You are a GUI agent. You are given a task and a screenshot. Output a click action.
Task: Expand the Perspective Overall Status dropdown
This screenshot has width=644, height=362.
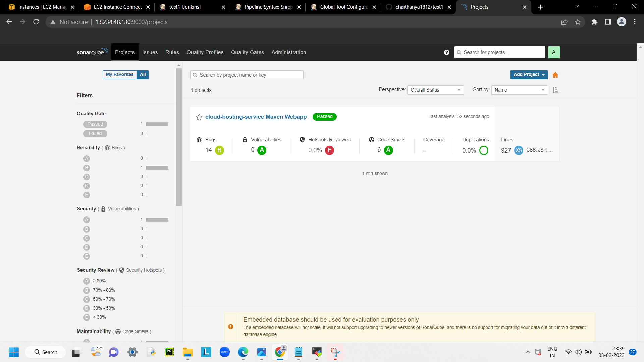pyautogui.click(x=435, y=90)
